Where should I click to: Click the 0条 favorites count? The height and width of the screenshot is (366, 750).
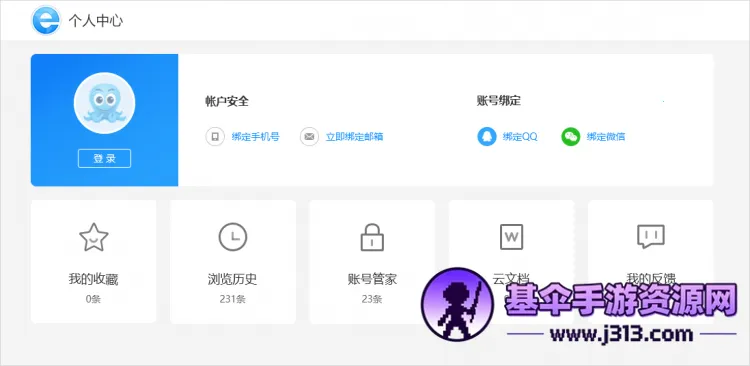pyautogui.click(x=93, y=299)
